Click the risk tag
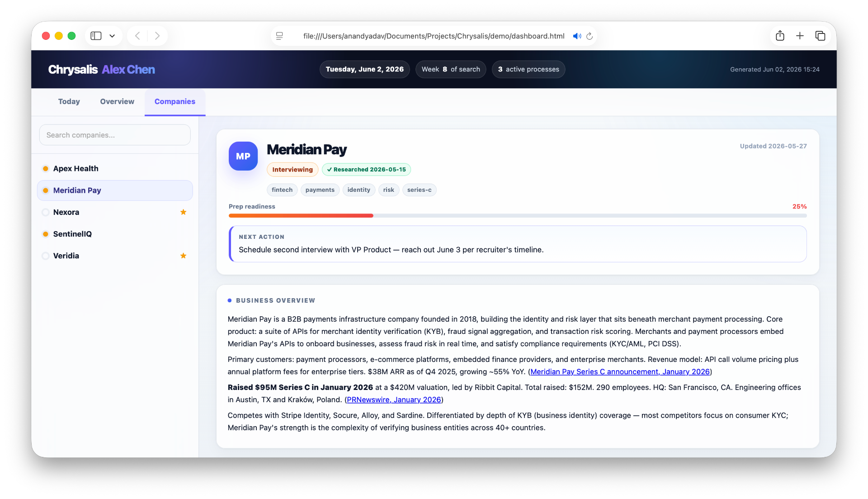 click(388, 190)
